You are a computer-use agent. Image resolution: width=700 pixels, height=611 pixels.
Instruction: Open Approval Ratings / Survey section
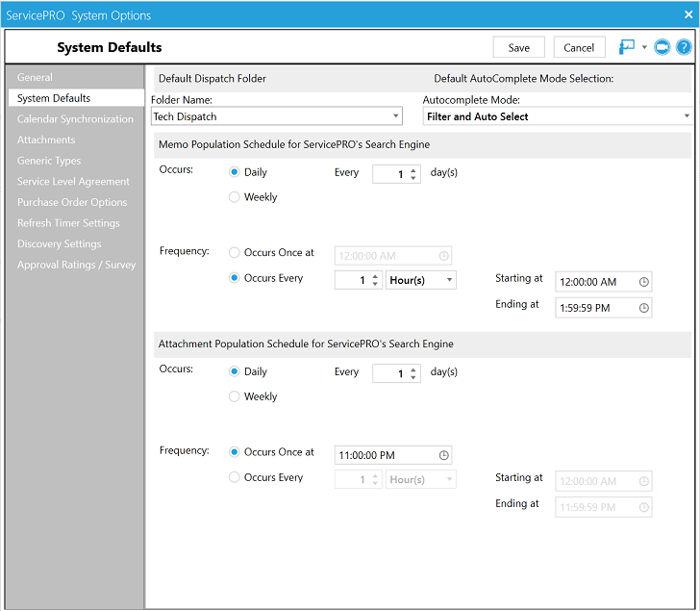[76, 265]
